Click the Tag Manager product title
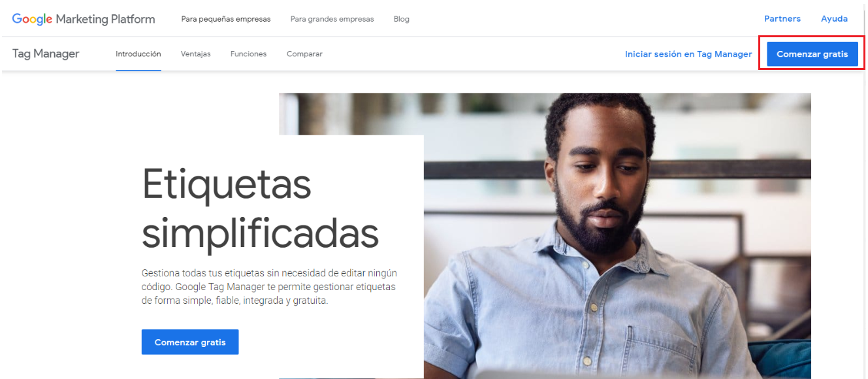The height and width of the screenshot is (379, 868). 46,54
